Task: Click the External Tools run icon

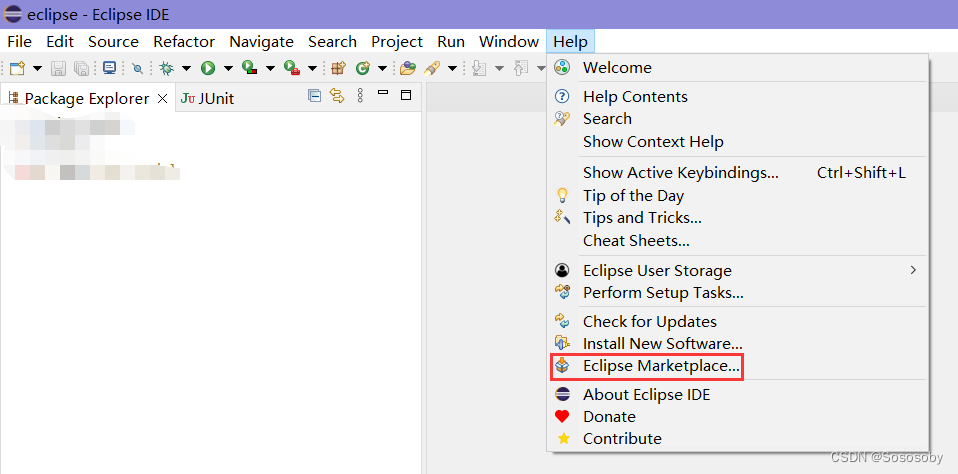Action: pos(291,68)
